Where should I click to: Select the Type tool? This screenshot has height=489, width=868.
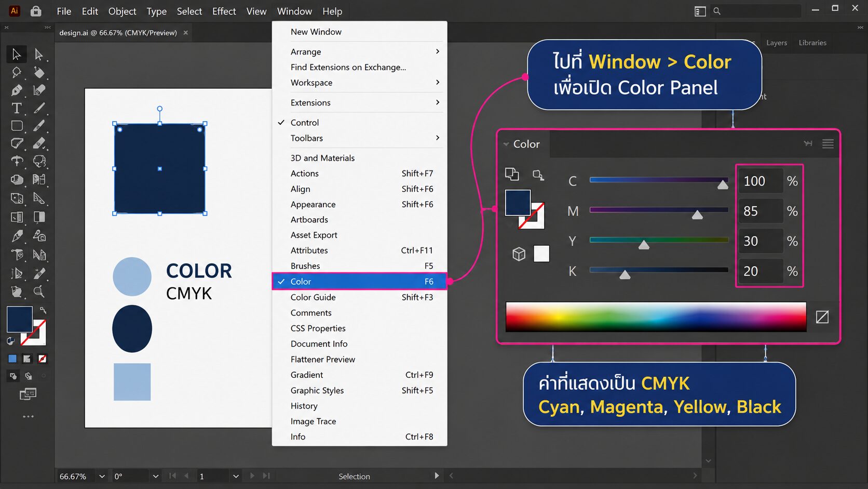click(17, 108)
